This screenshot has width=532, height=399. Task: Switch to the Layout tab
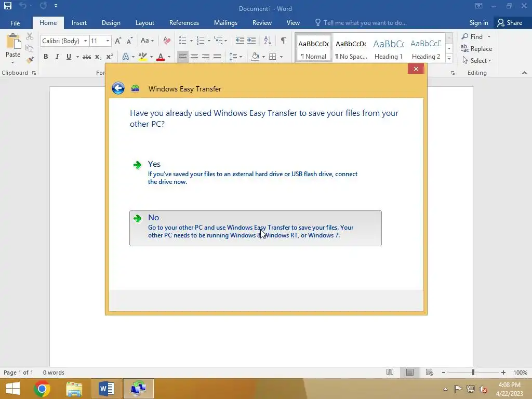[x=145, y=23]
